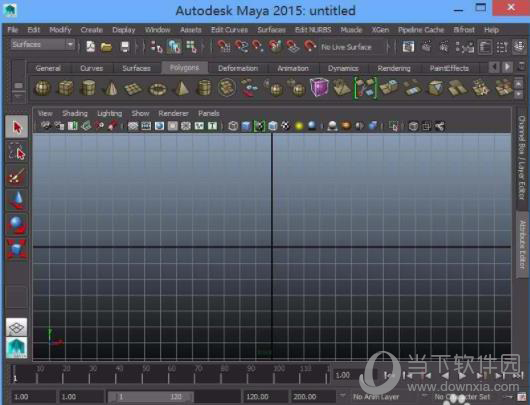Toggle select by object type icon
The height and width of the screenshot is (405, 530).
(x=174, y=47)
